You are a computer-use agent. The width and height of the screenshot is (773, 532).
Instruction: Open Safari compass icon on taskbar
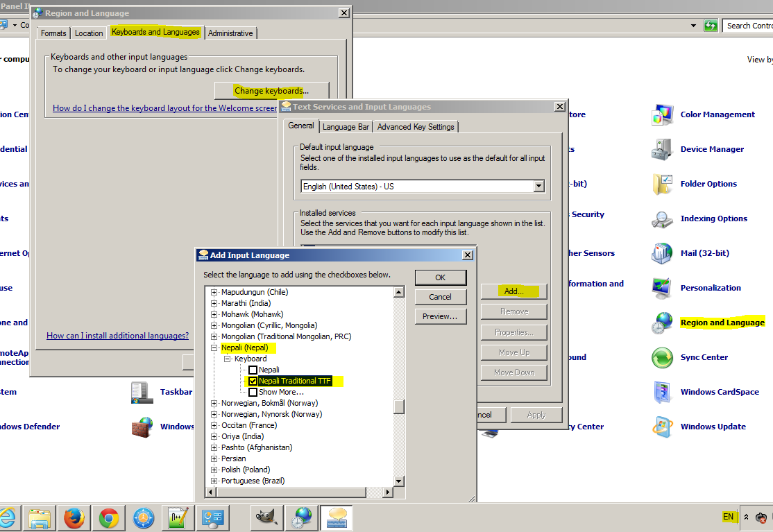point(144,518)
